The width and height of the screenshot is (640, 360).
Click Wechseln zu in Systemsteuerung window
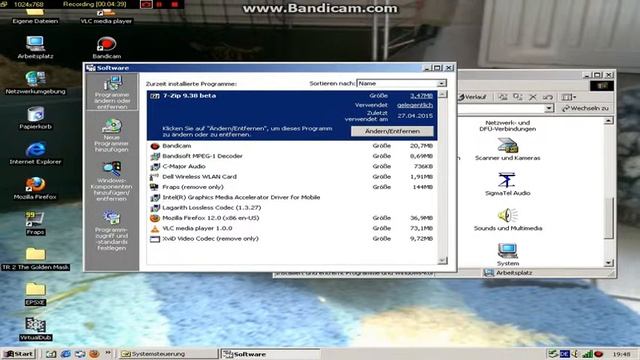coord(585,108)
